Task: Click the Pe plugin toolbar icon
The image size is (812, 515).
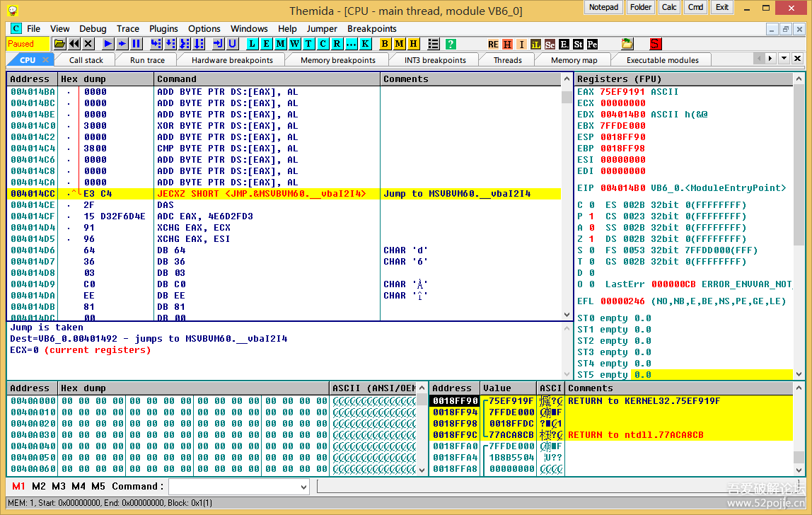Action: (x=592, y=44)
